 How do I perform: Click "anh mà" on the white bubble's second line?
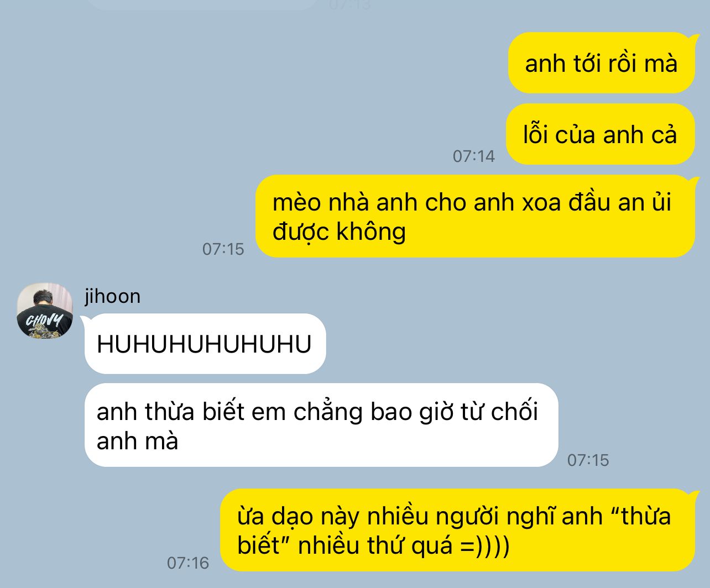[137, 441]
